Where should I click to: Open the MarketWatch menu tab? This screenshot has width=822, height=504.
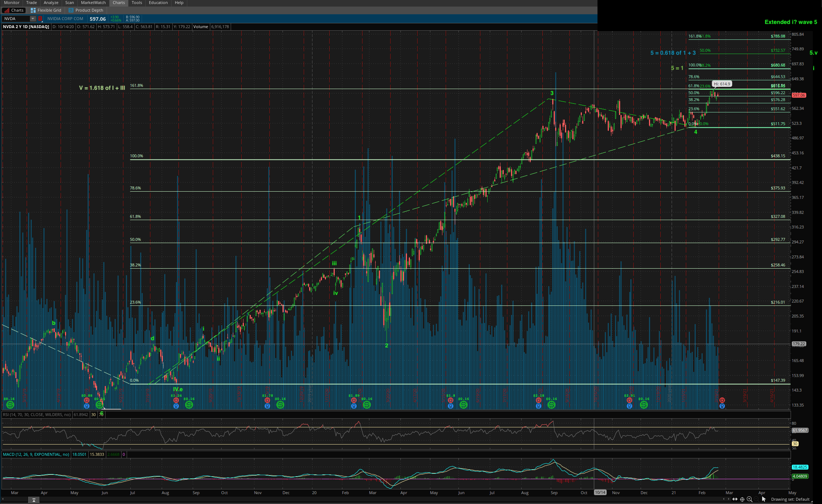pos(93,3)
